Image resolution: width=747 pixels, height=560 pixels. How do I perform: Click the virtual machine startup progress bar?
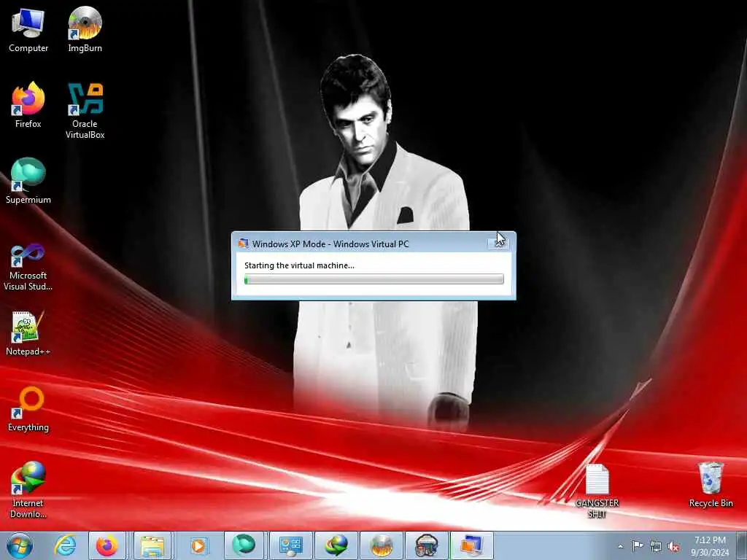pyautogui.click(x=374, y=279)
